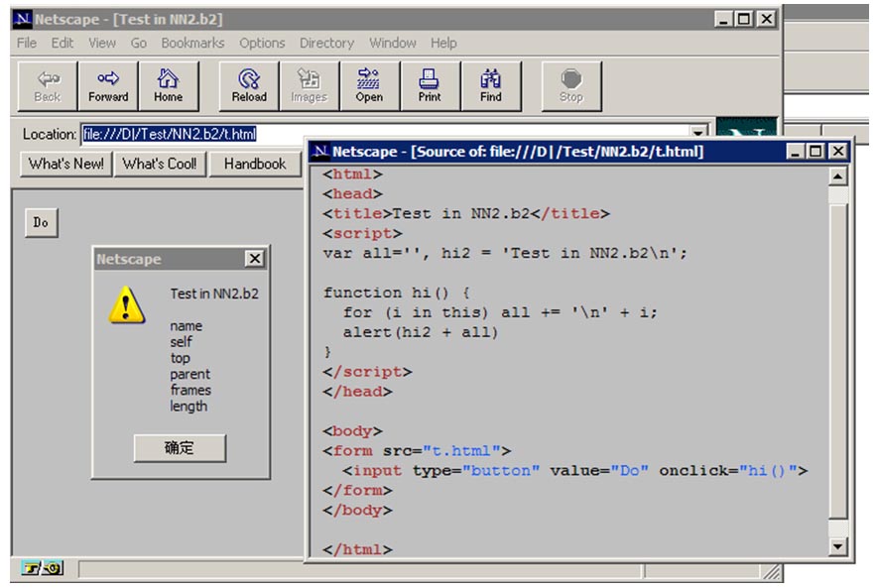This screenshot has height=588, width=877.
Task: Click the 'for (i in this)' source line
Action: pos(500,312)
